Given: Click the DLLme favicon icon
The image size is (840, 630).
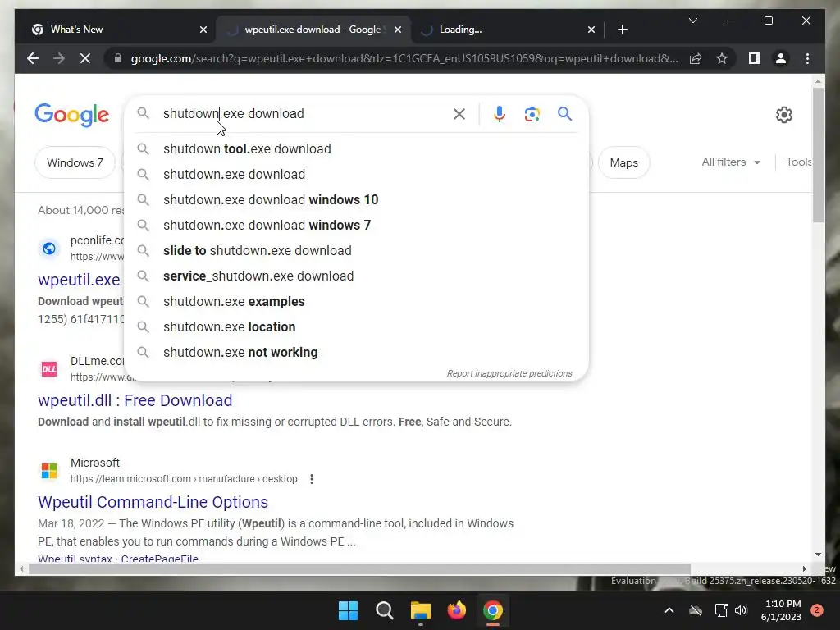Looking at the screenshot, I should [x=49, y=369].
